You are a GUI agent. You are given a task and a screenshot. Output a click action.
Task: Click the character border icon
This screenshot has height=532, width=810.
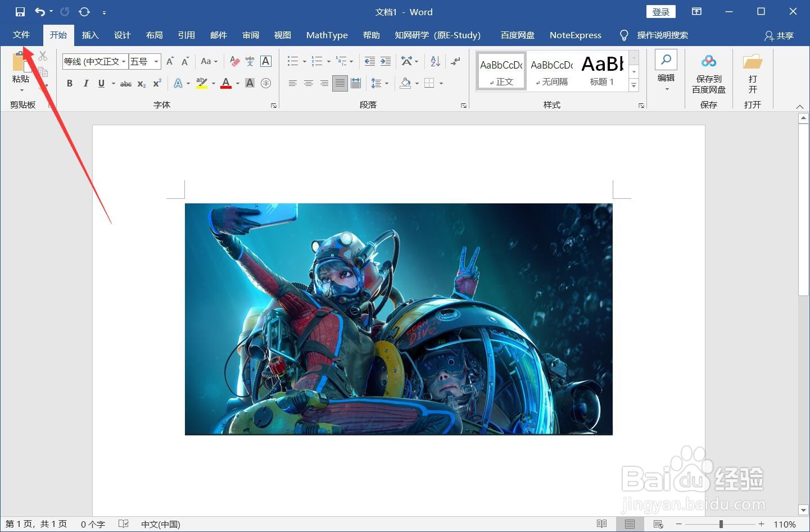point(266,61)
